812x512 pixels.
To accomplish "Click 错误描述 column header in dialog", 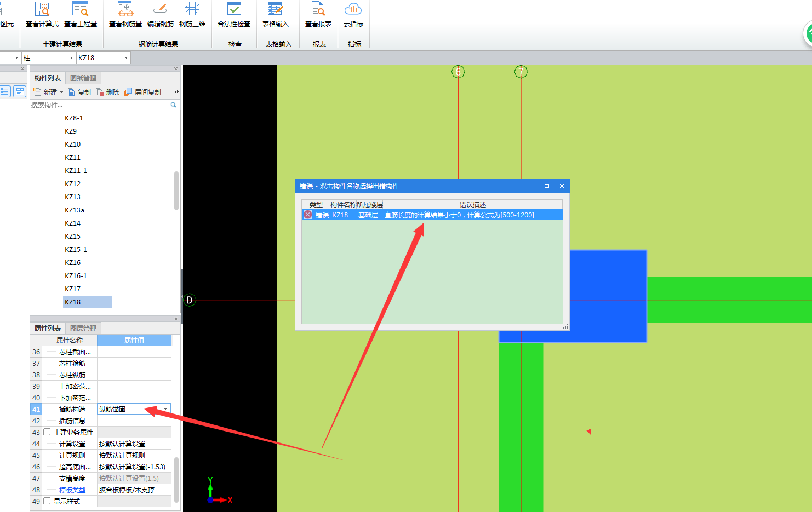I will coord(473,204).
